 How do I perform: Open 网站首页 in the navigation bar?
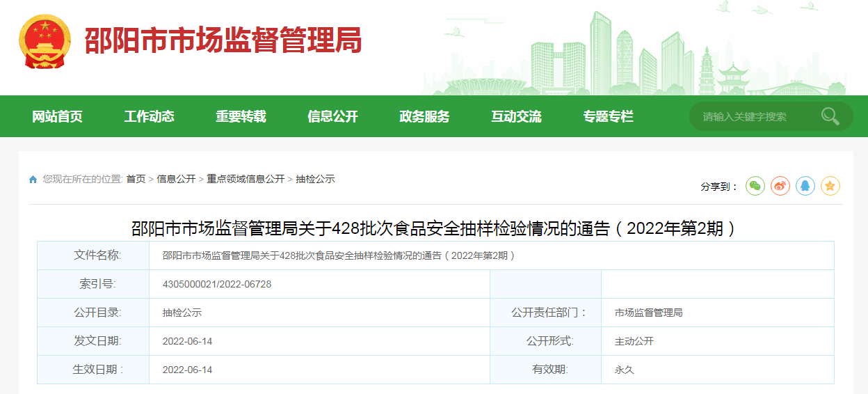coord(57,116)
